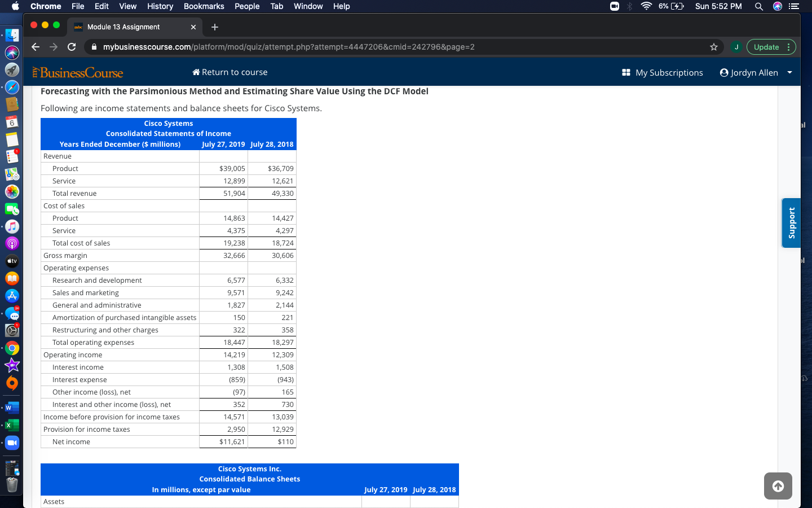Screen dimensions: 812x508
Task: Click the Return to course link
Action: tap(230, 72)
